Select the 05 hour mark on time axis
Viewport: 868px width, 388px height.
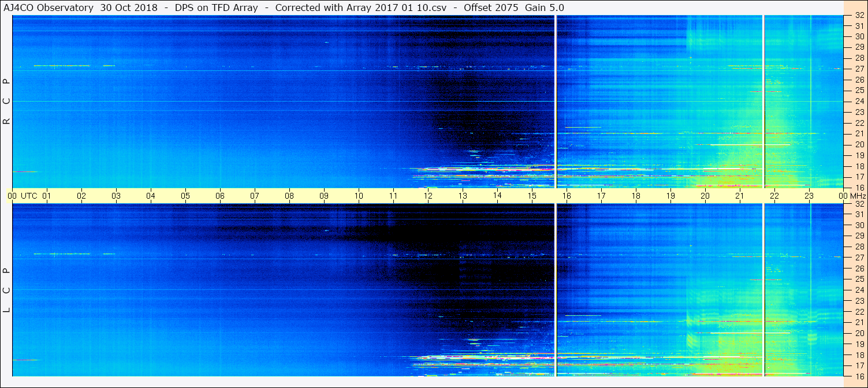pos(185,196)
